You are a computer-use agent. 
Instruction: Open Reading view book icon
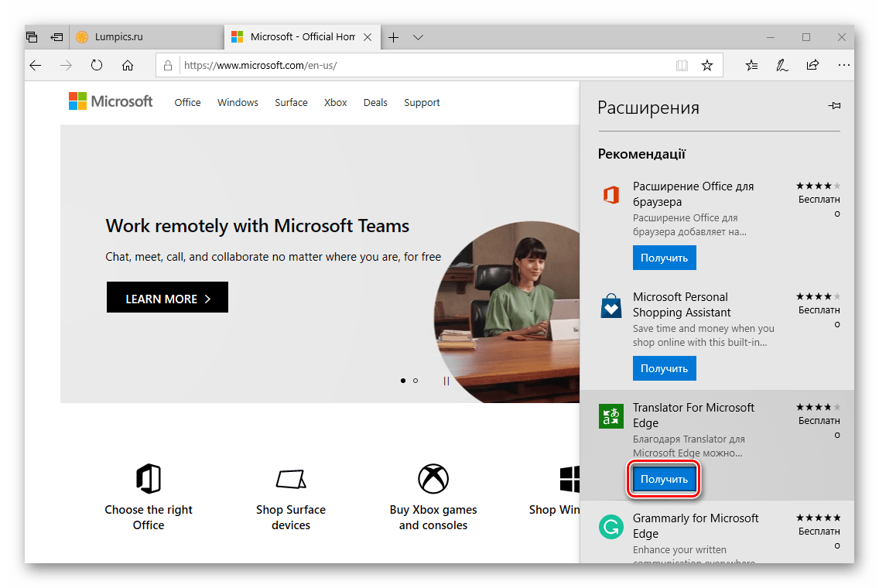[x=682, y=66]
